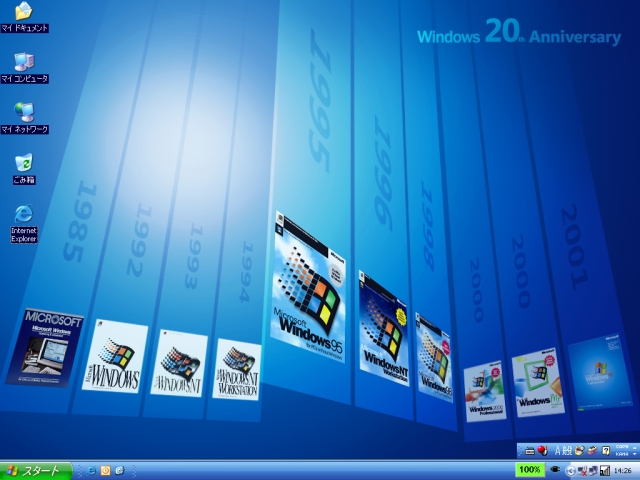
Task: Open the マイ ドキュメント desktop icon
Action: [x=24, y=16]
